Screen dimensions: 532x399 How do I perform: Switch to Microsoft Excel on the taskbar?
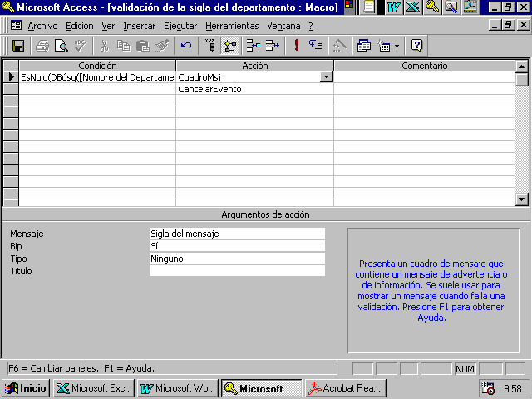click(x=94, y=388)
